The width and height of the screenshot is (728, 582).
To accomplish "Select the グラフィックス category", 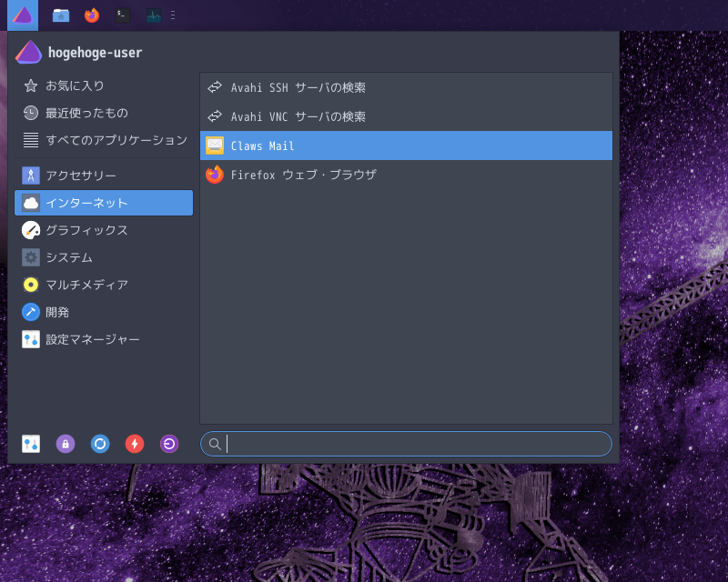I will coord(104,230).
